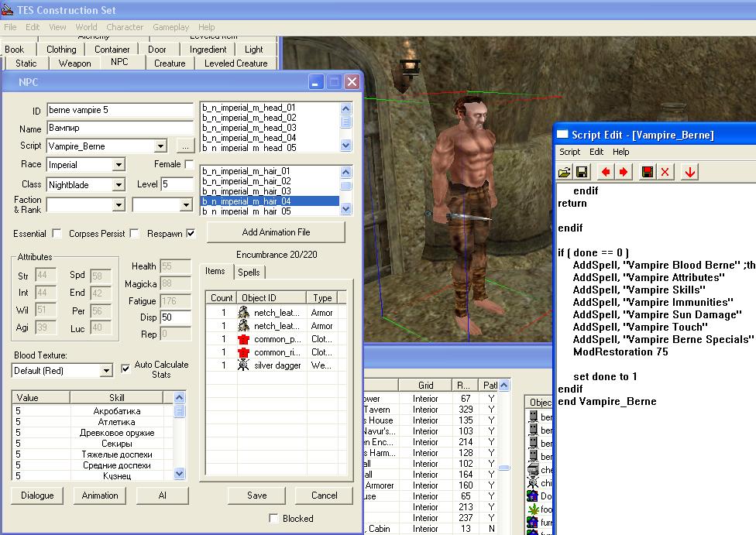Click Script Edit window title icon

pos(562,135)
